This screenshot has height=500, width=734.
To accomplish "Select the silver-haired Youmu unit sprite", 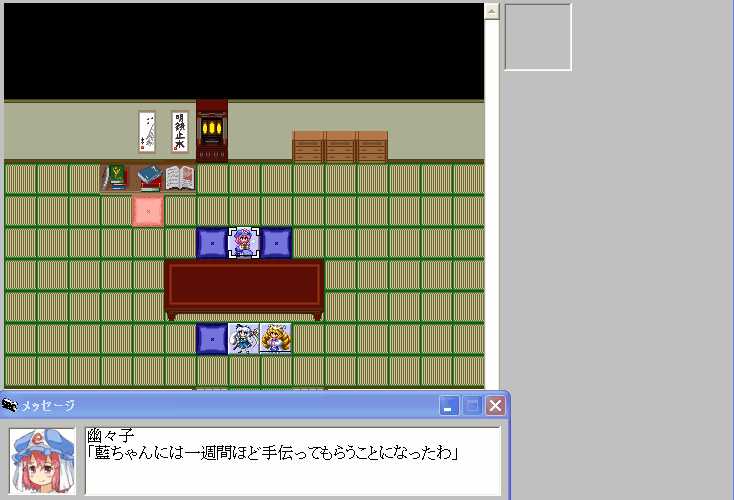I will pyautogui.click(x=243, y=338).
